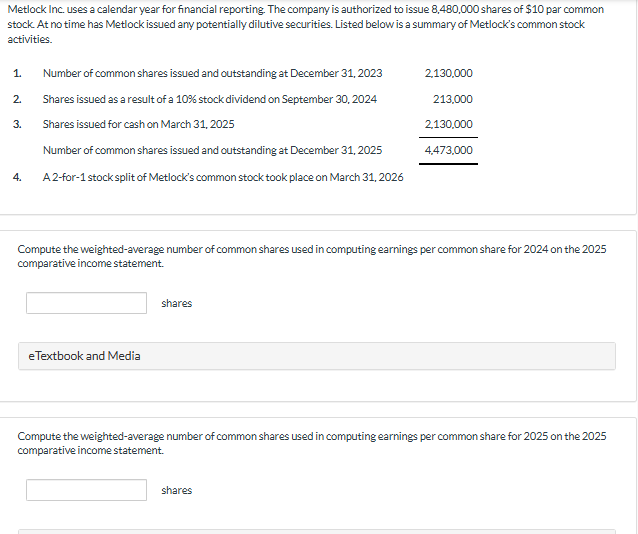This screenshot has width=638, height=534.
Task: Click the Metlock Inc. introductory paragraph
Action: pos(306,24)
